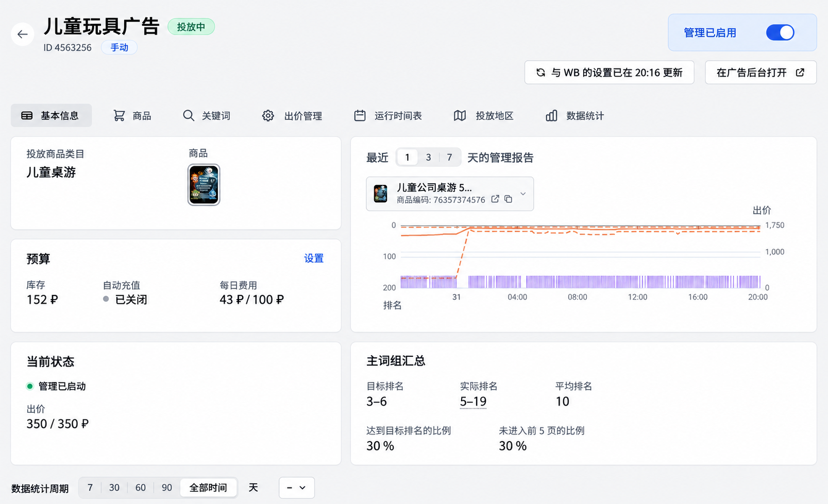Select 7 days for the management report

pyautogui.click(x=449, y=158)
